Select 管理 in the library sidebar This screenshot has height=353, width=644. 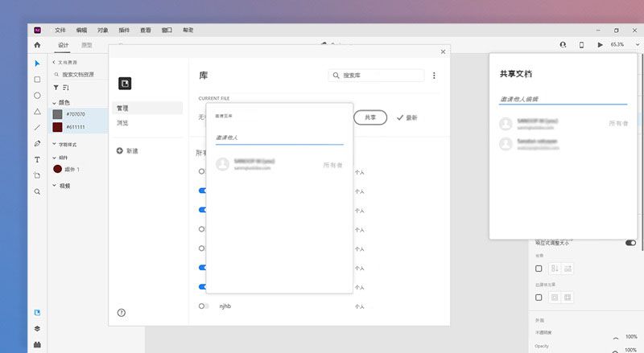tap(147, 108)
